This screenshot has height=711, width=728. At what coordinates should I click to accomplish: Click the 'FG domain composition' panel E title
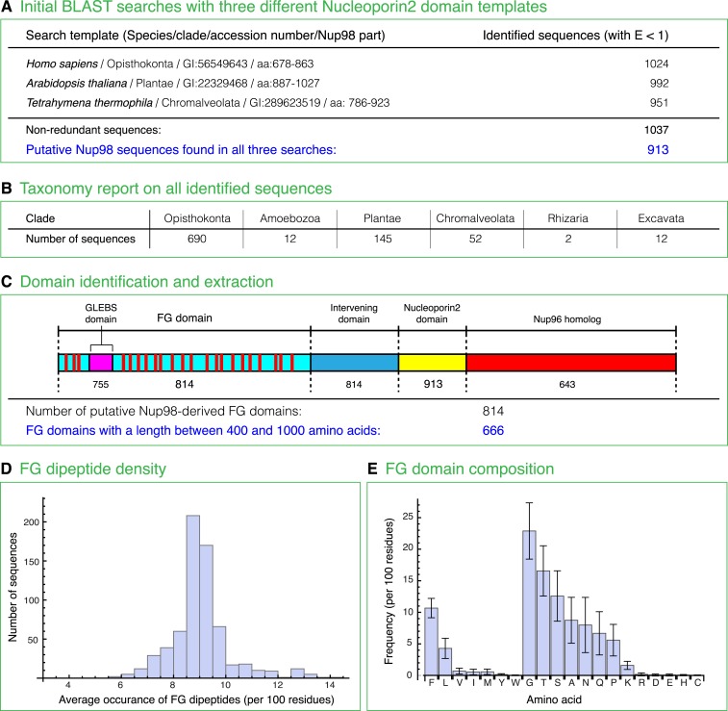[469, 470]
